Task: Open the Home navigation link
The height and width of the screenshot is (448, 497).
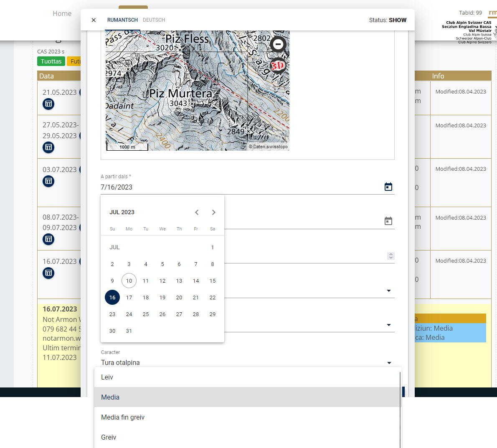Action: [x=62, y=13]
